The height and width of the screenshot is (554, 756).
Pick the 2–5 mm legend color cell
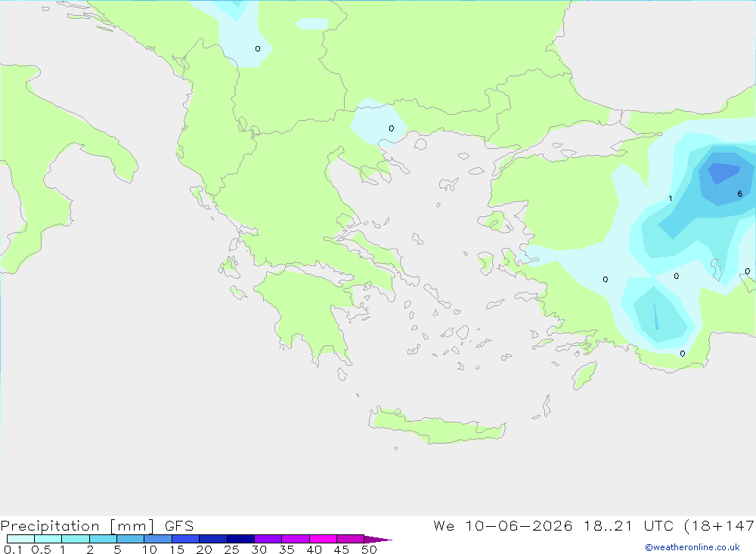pyautogui.click(x=103, y=539)
